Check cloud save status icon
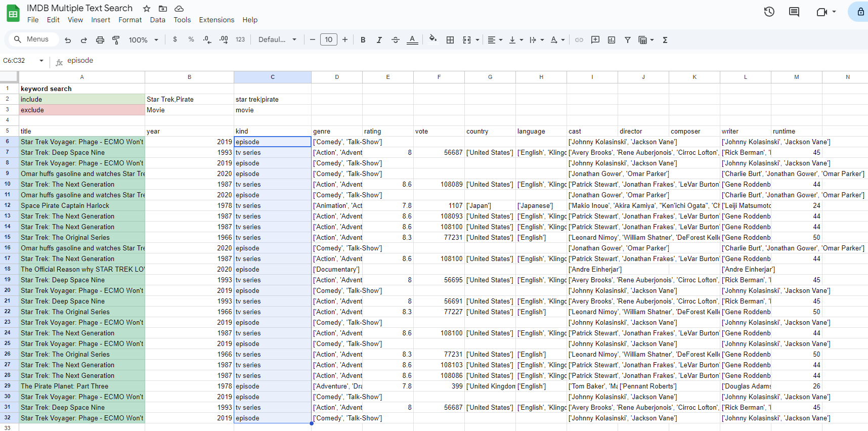 [179, 9]
